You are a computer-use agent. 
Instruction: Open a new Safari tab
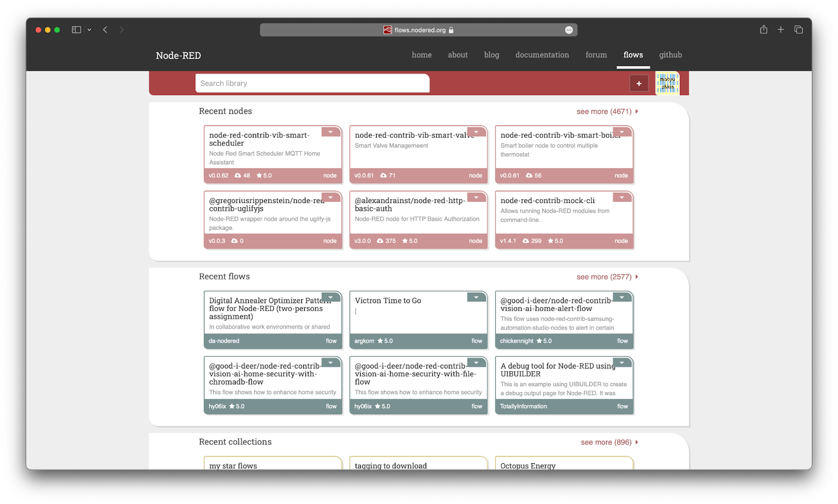781,30
